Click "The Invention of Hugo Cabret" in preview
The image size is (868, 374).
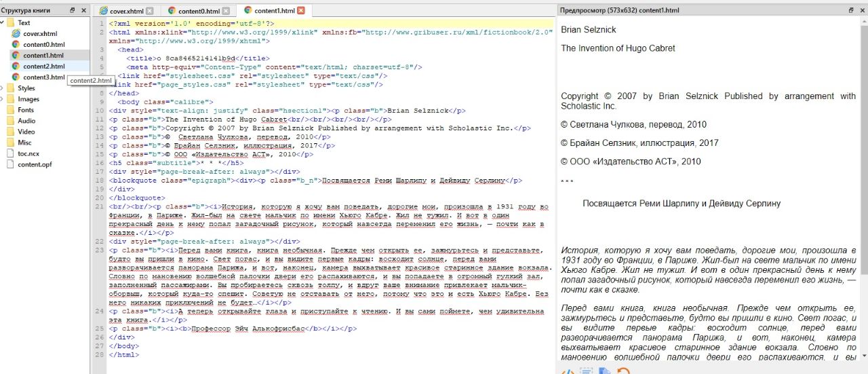[618, 48]
